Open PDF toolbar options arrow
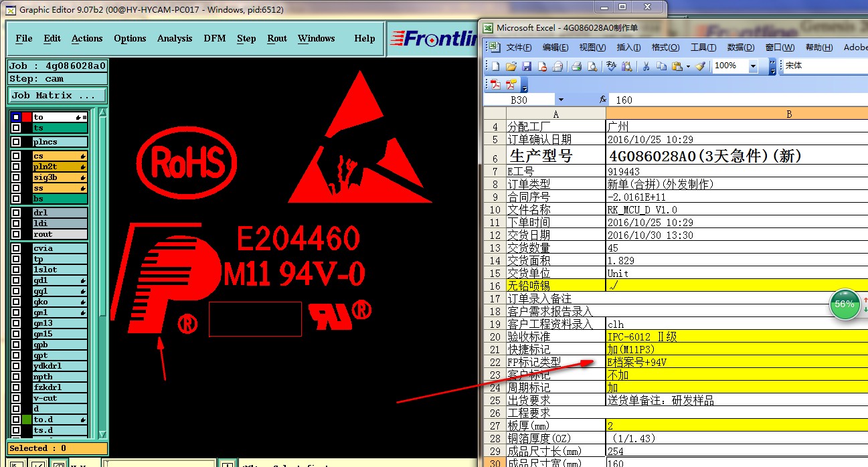The width and height of the screenshot is (868, 467). tap(525, 85)
